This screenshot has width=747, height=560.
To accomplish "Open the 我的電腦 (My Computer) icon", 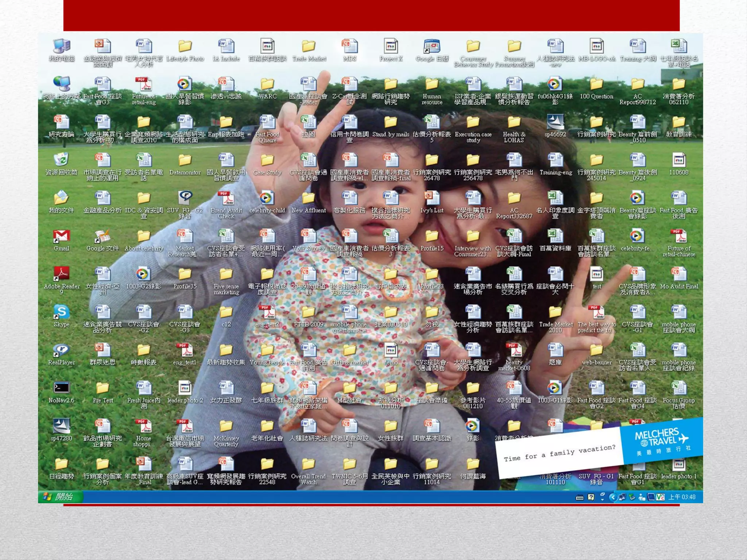I will (61, 47).
